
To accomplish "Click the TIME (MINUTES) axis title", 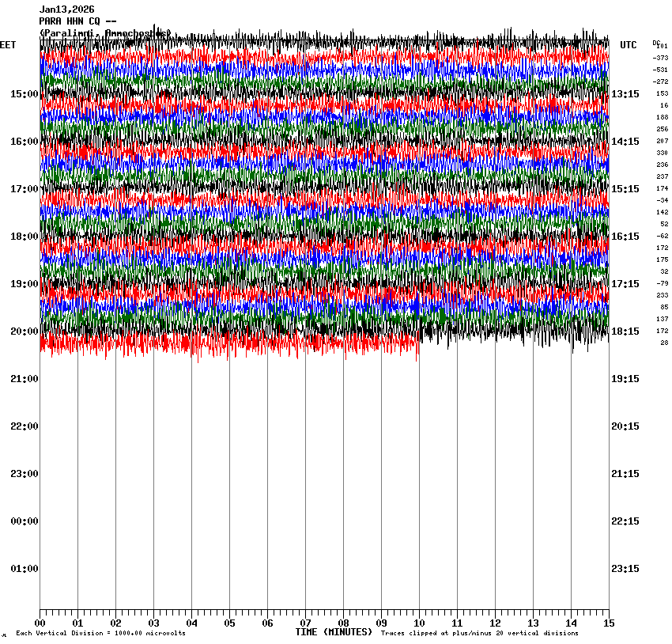I will (x=334, y=632).
